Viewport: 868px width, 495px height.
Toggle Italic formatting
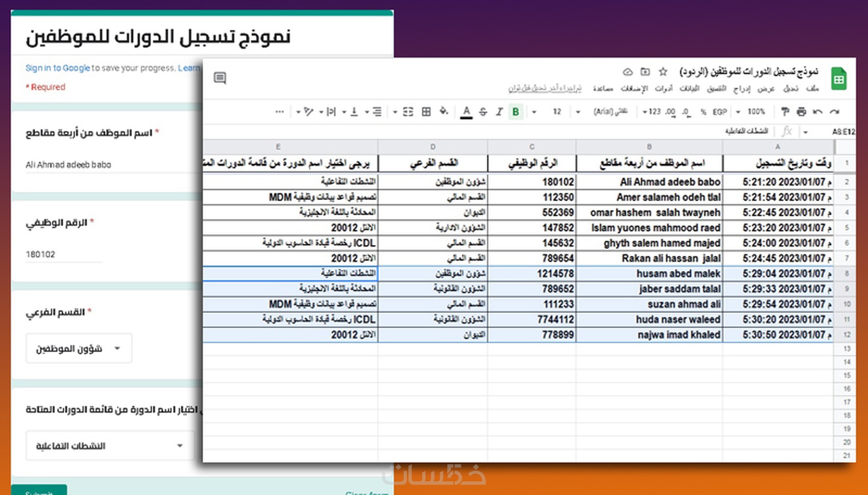pyautogui.click(x=499, y=111)
